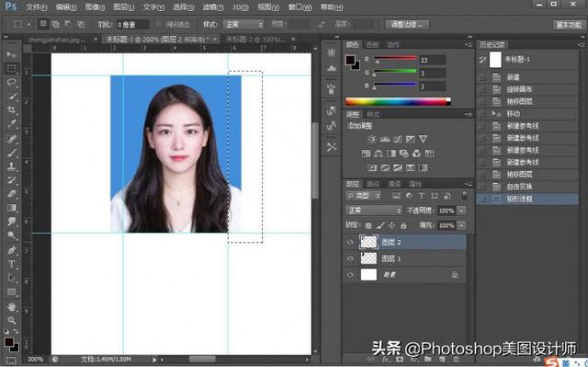This screenshot has width=588, height=367.
Task: Click the 基本功能 workspace button
Action: click(569, 25)
